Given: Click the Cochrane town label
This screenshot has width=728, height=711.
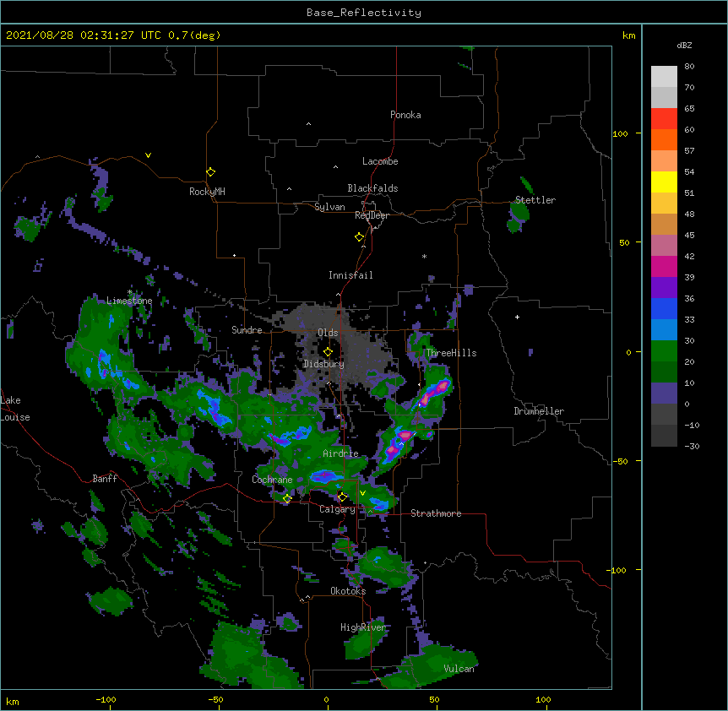Looking at the screenshot, I should (272, 480).
